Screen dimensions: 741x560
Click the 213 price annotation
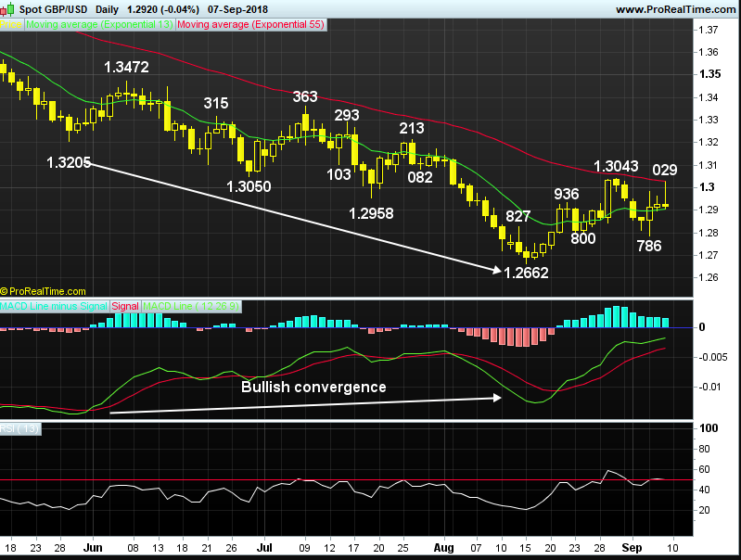pos(412,128)
